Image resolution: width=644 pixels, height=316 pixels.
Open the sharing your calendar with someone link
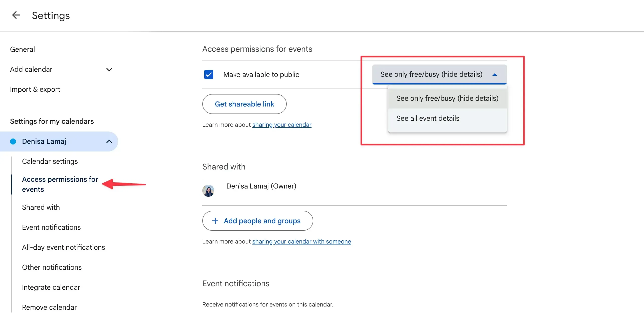coord(301,241)
